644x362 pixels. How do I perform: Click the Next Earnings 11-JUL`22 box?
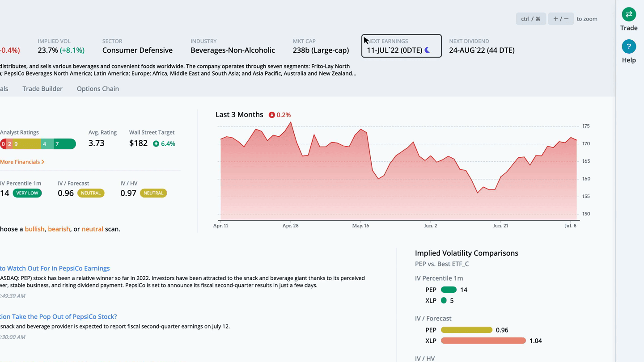(x=402, y=46)
